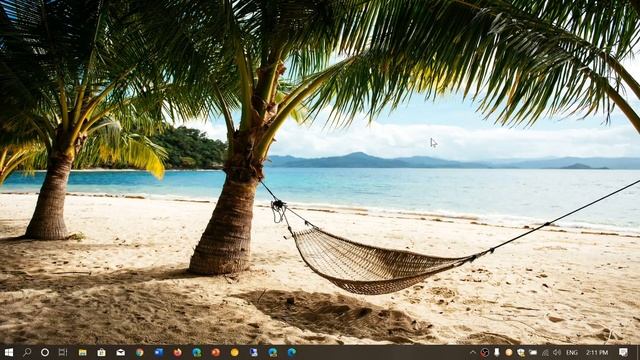Open the network Wi-Fi tray icon
The height and width of the screenshot is (360, 640).
545,352
